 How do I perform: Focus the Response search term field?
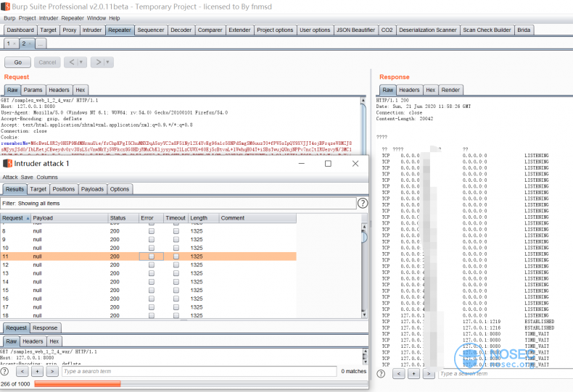[506, 373]
